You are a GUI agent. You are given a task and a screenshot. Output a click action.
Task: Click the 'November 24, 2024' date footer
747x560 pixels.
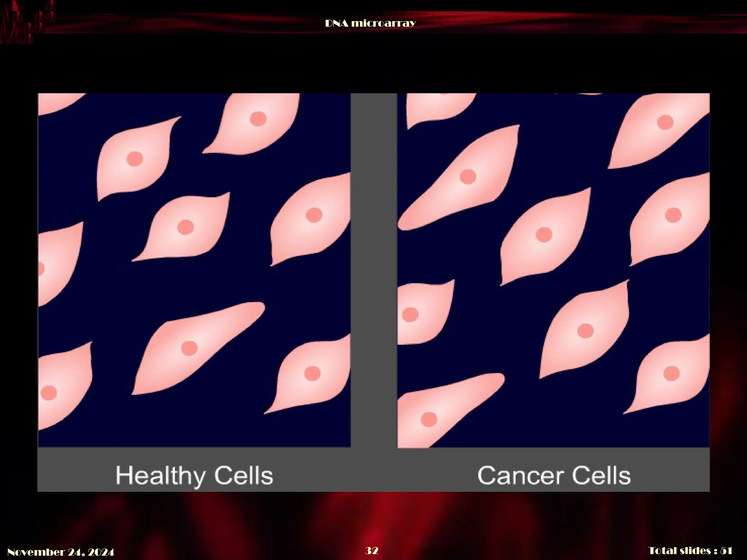(x=61, y=552)
